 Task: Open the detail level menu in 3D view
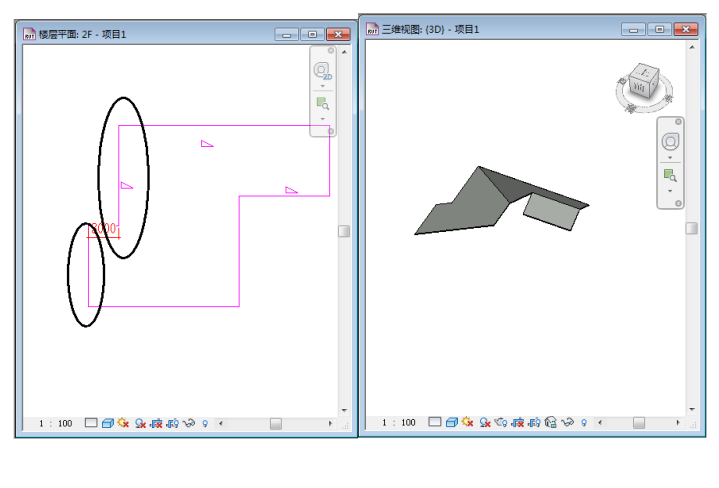(x=434, y=423)
